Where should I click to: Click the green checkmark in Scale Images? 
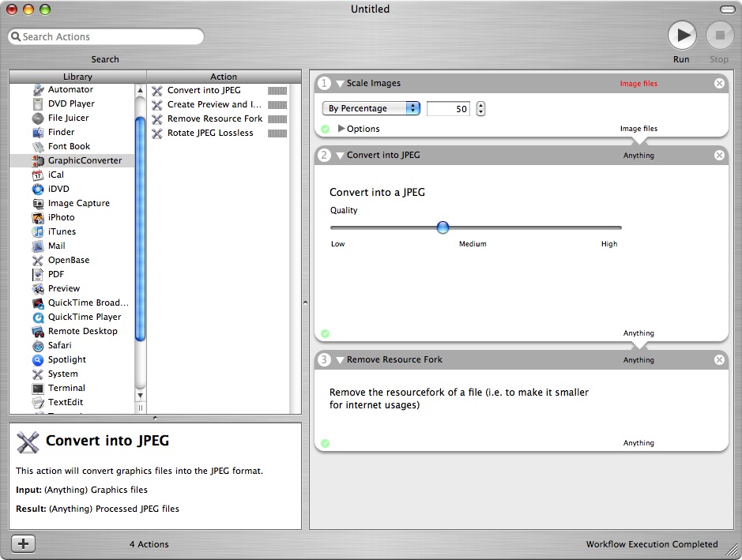click(x=325, y=129)
